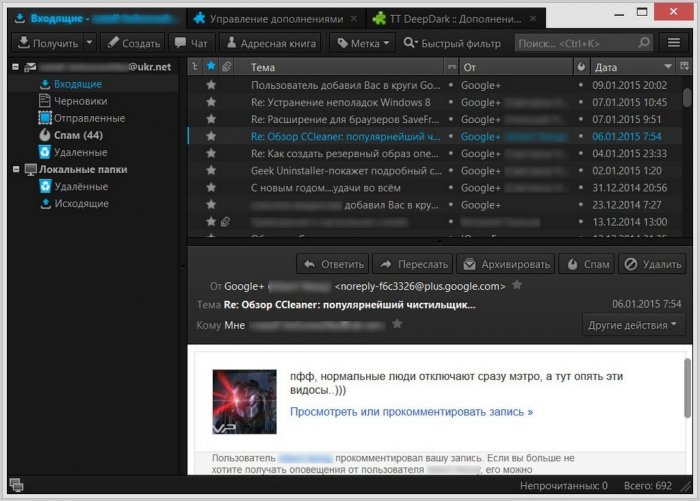
Task: Open the Другие действия dropdown
Action: click(635, 325)
